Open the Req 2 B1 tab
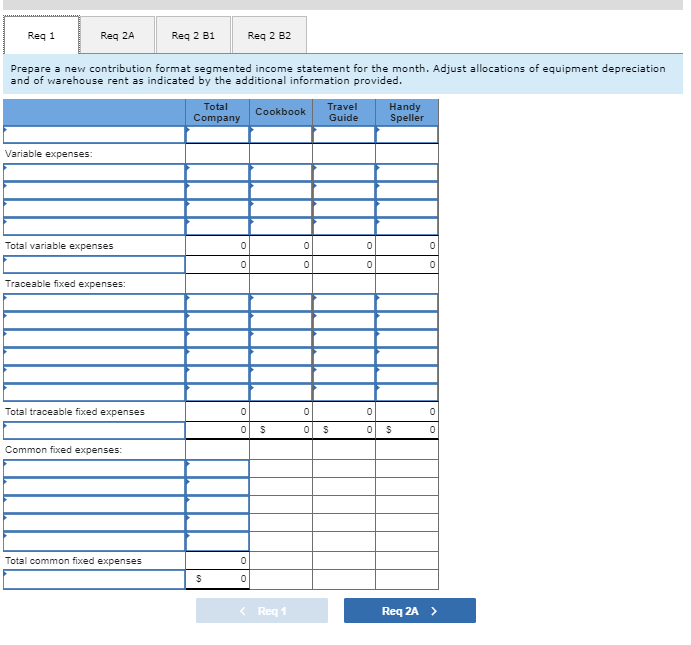The width and height of the screenshot is (691, 645). 193,35
